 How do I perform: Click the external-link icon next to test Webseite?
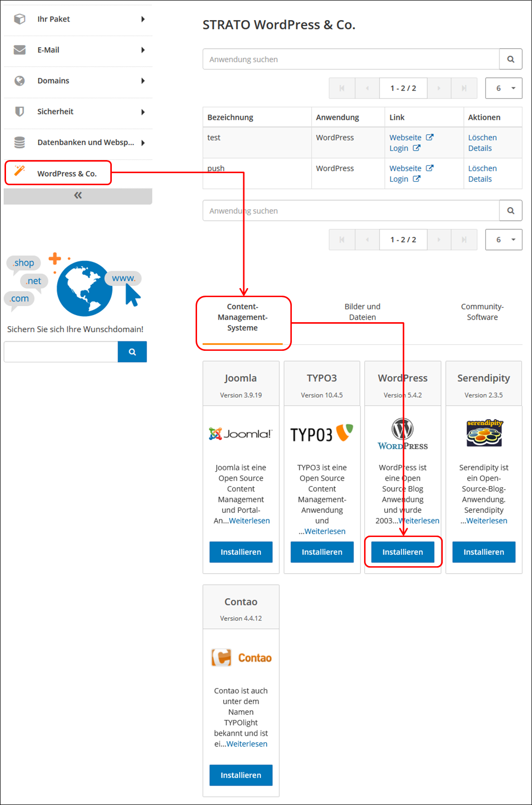(x=430, y=137)
